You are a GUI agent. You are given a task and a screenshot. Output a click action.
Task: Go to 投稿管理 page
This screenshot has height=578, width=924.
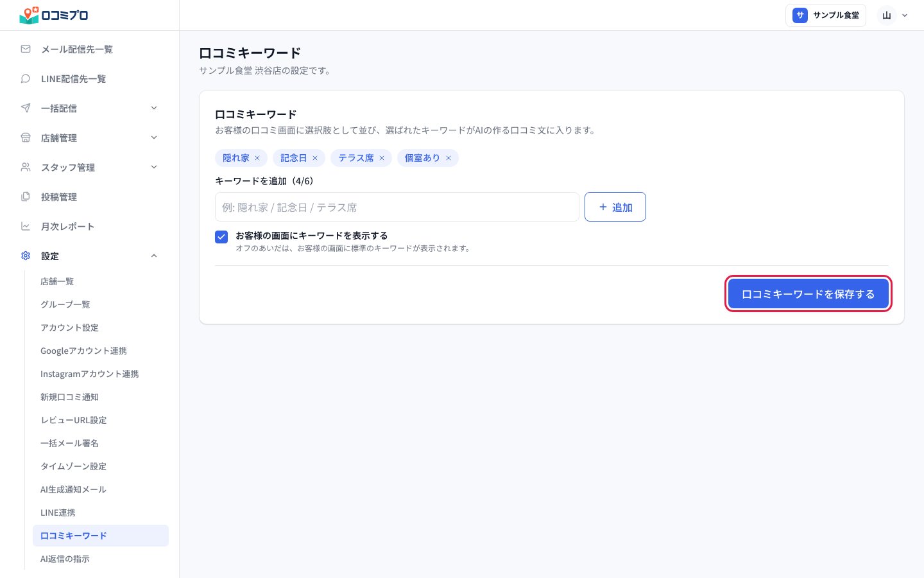pos(90,197)
